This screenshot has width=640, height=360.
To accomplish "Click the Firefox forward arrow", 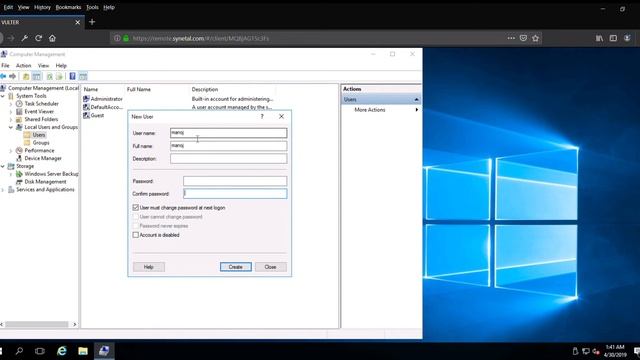I will (x=11, y=38).
